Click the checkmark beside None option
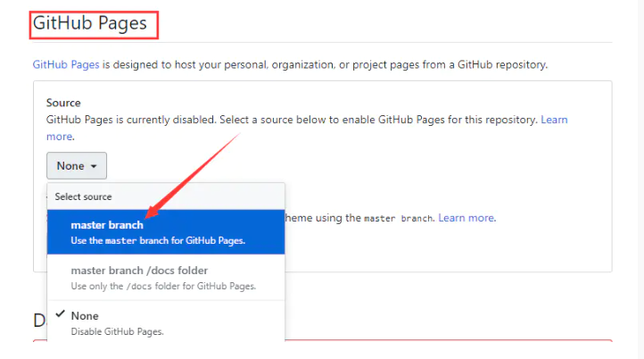Image resolution: width=644 pixels, height=359 pixels. 61,314
